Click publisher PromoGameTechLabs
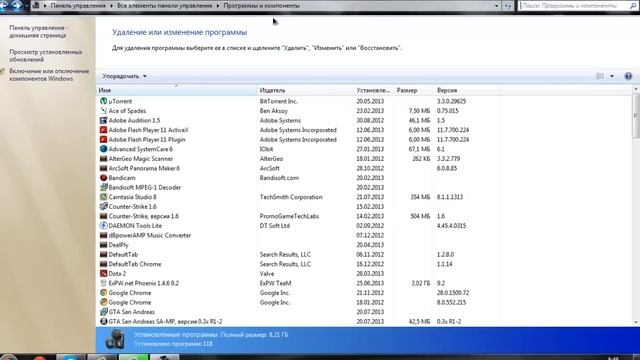 coord(289,216)
